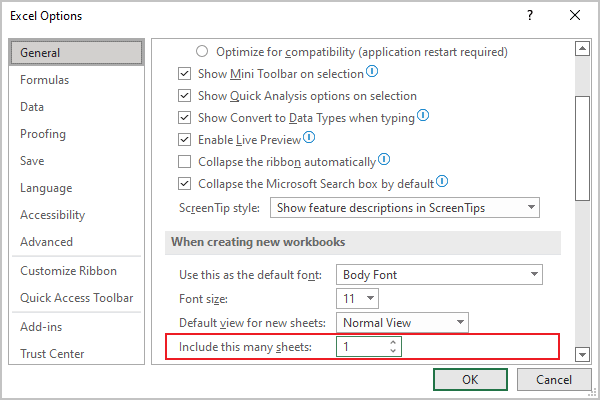Screen dimensions: 600x400
Task: Open the Formulas category
Action: (77, 80)
